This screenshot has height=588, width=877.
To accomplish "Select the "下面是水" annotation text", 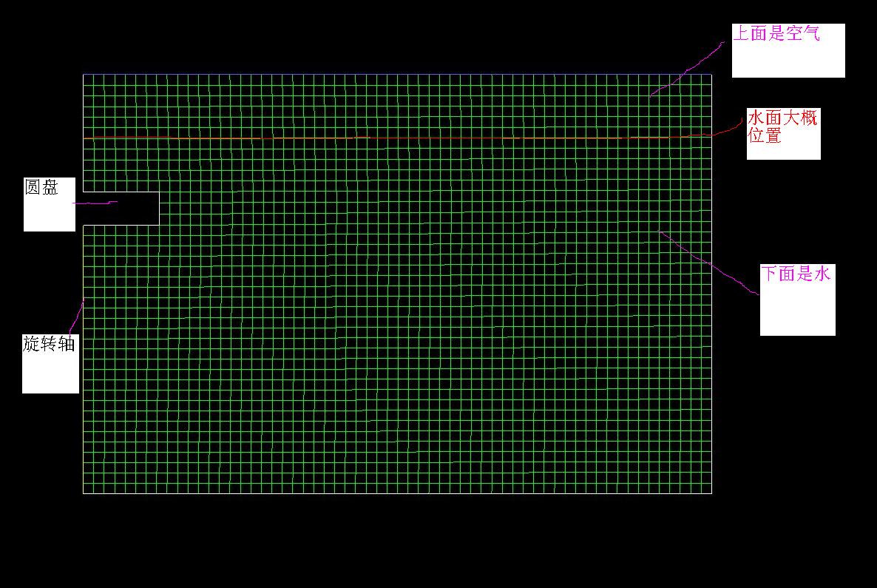I will pyautogui.click(x=796, y=274).
